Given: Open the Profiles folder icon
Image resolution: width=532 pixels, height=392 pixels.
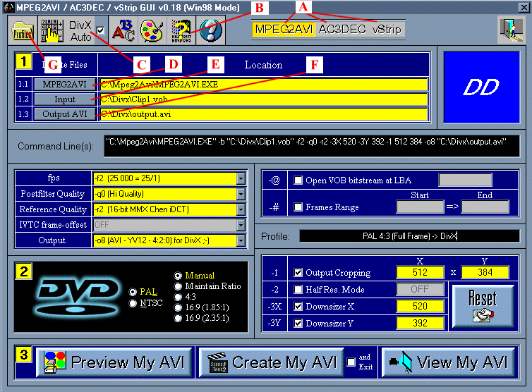Looking at the screenshot, I should [x=23, y=31].
